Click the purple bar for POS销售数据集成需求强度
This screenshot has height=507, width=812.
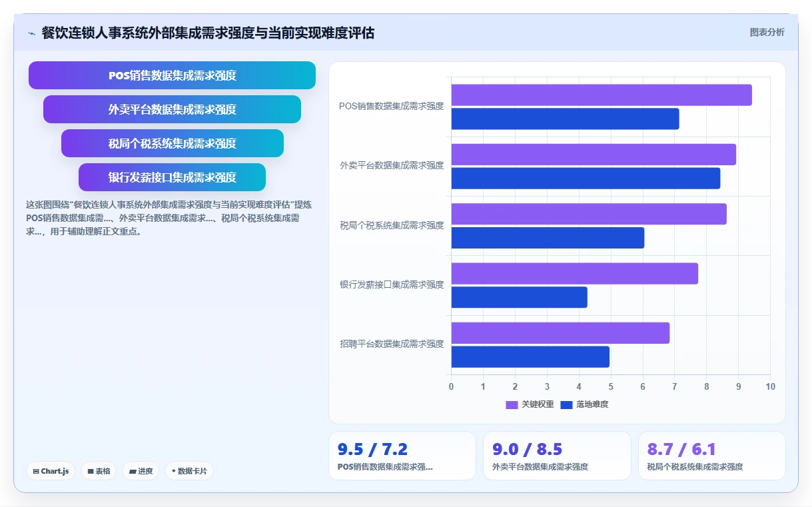602,95
